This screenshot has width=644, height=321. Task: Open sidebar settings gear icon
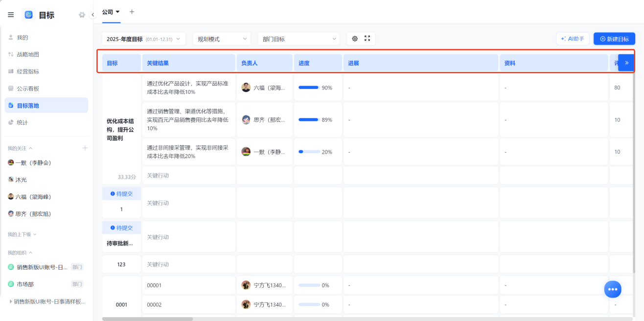click(82, 15)
